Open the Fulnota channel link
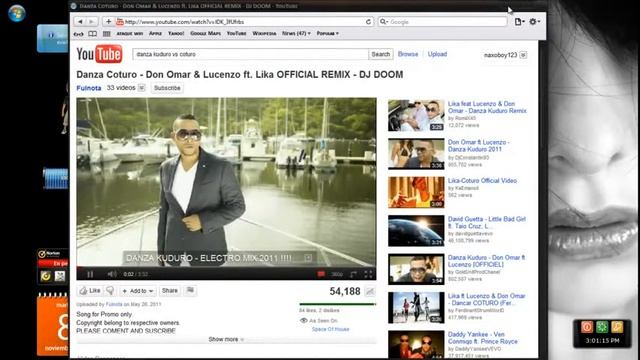Screen dimensions: 640x360 89,88
